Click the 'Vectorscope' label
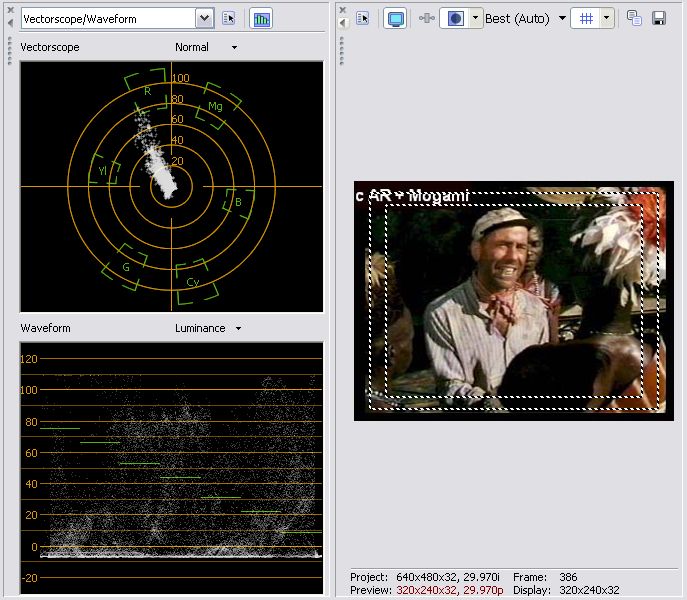The width and height of the screenshot is (687, 600). point(50,47)
